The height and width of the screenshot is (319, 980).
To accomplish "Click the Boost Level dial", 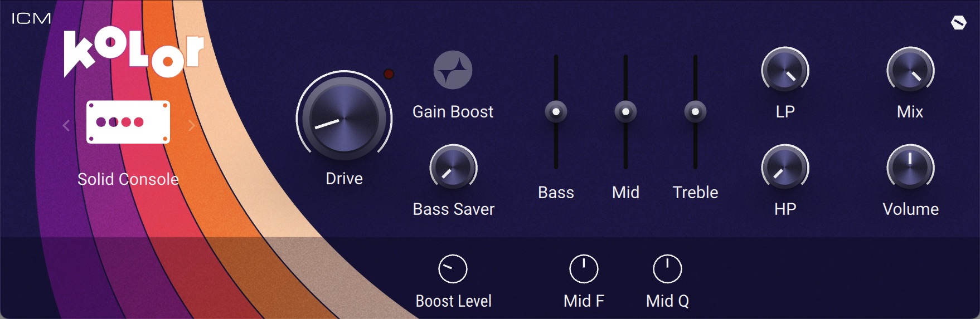I will (x=453, y=269).
